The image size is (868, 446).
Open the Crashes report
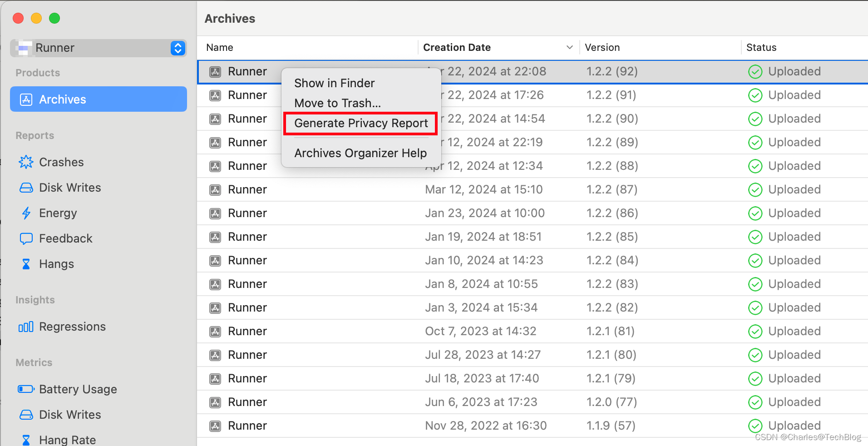pos(61,162)
